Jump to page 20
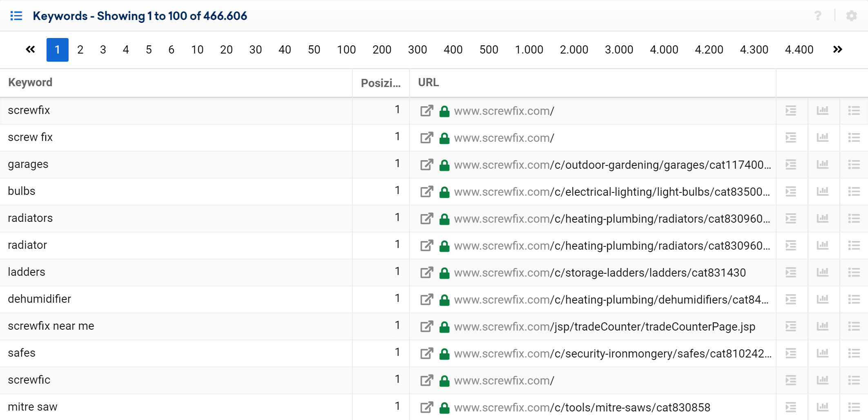868x420 pixels. tap(227, 50)
